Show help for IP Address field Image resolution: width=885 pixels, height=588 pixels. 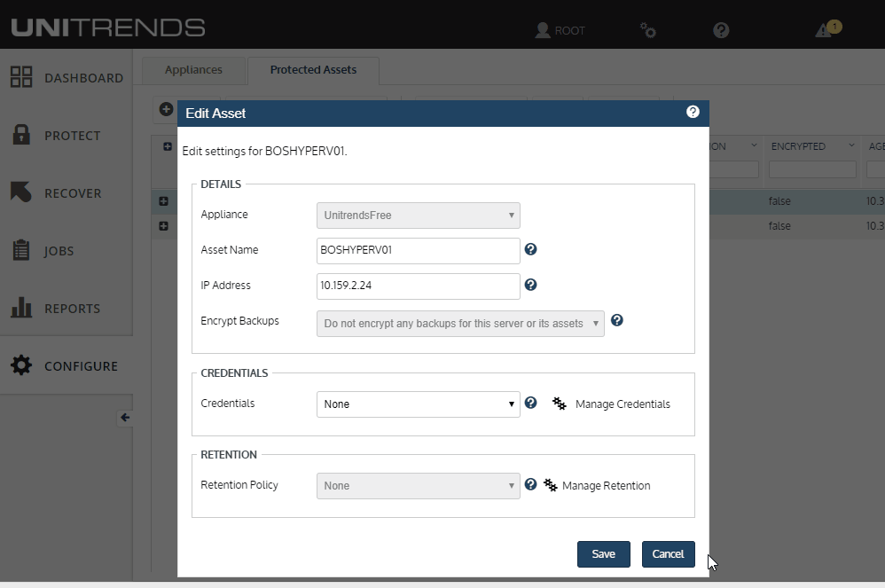[x=530, y=285]
